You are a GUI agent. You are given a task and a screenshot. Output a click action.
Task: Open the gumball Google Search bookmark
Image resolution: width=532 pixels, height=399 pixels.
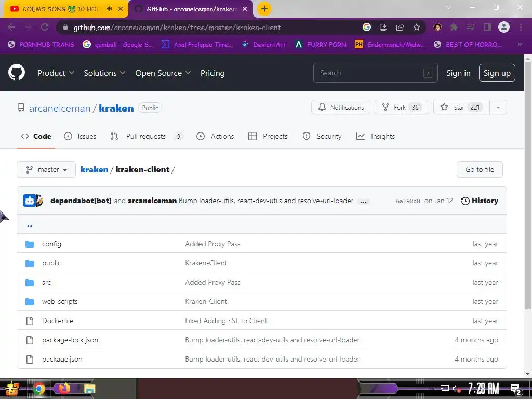point(118,45)
